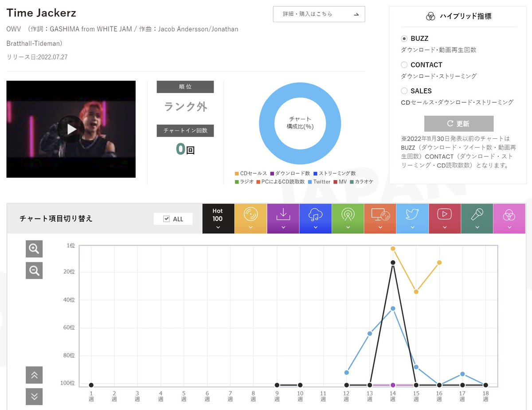
Task: Click the 順位 label box
Action: 185,87
